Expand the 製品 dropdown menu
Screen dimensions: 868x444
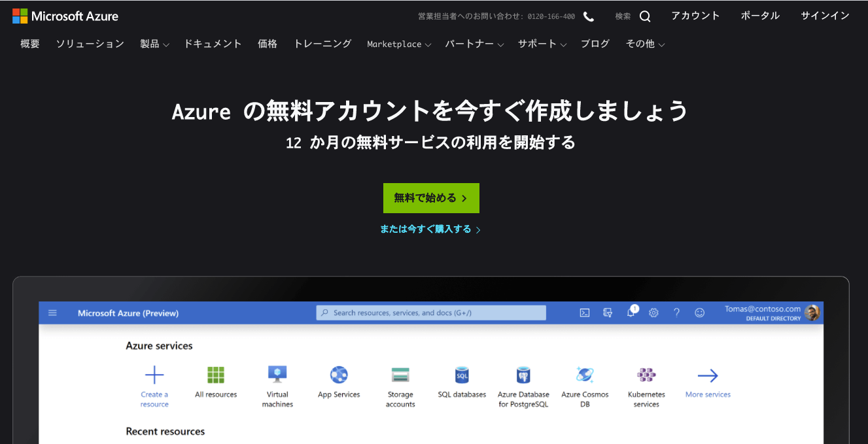point(154,44)
